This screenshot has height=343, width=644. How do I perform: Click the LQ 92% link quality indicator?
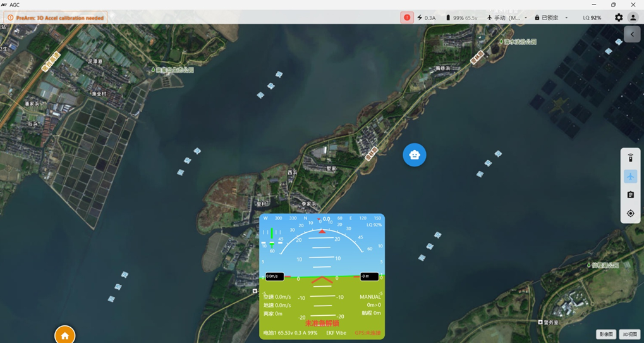coord(592,18)
